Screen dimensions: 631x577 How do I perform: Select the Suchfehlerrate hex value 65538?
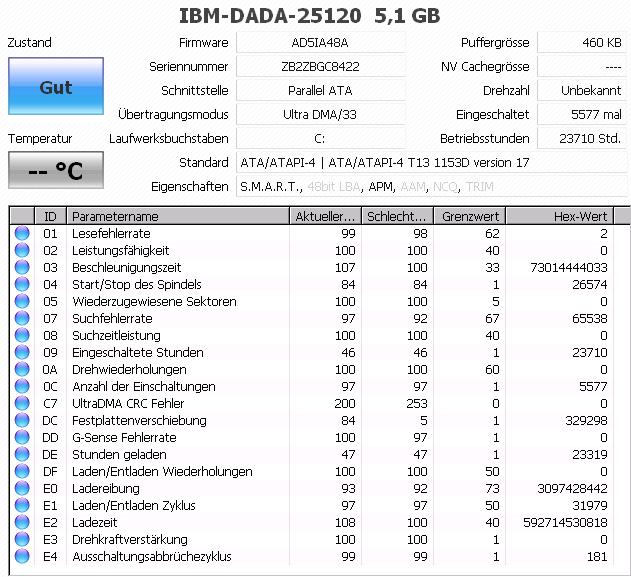[x=590, y=318]
